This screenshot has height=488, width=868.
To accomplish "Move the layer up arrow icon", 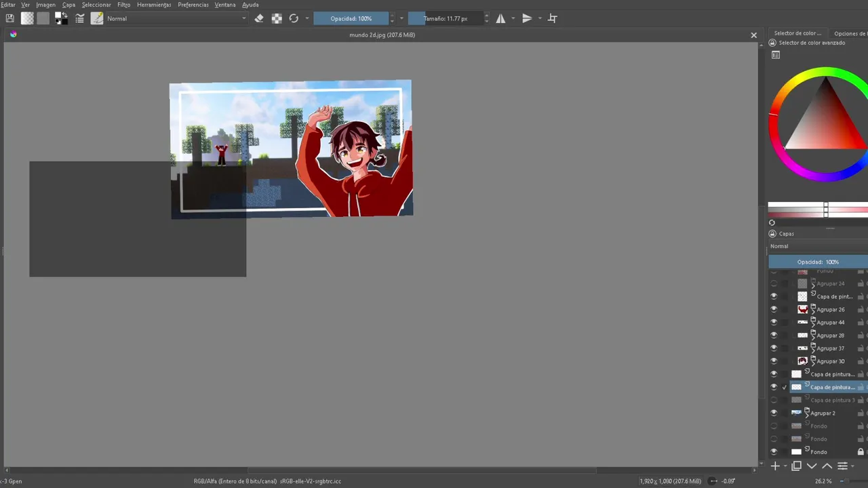I will click(x=827, y=466).
